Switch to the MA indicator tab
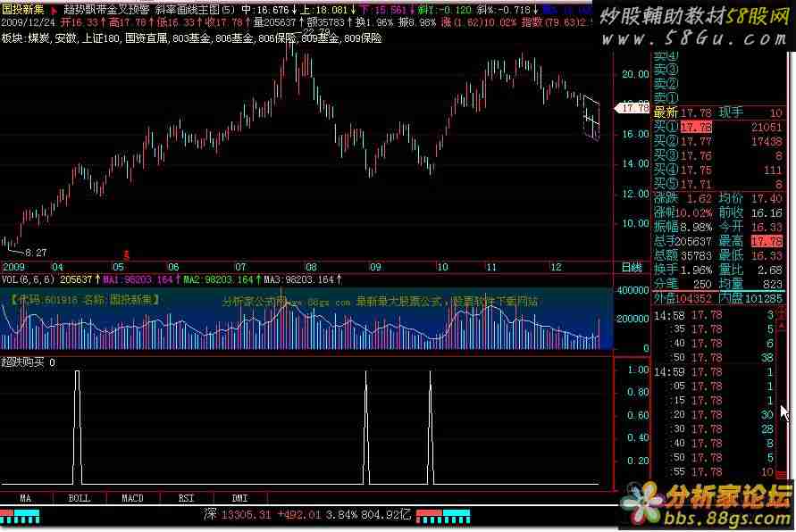The image size is (796, 532). 25,498
